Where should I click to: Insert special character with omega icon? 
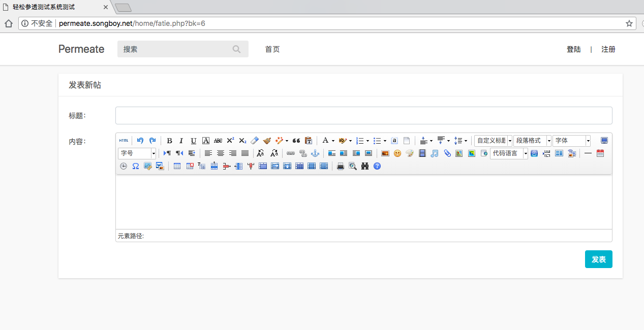(136, 166)
